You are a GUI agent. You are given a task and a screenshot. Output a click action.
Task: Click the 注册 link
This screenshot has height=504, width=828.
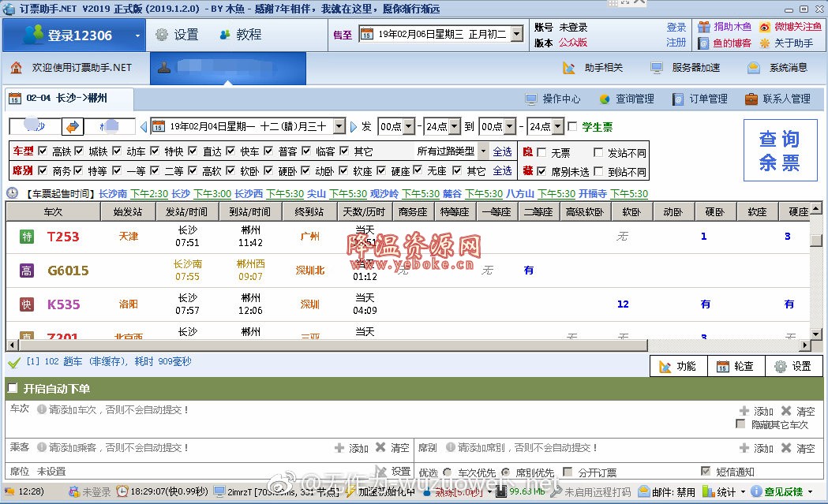click(676, 43)
